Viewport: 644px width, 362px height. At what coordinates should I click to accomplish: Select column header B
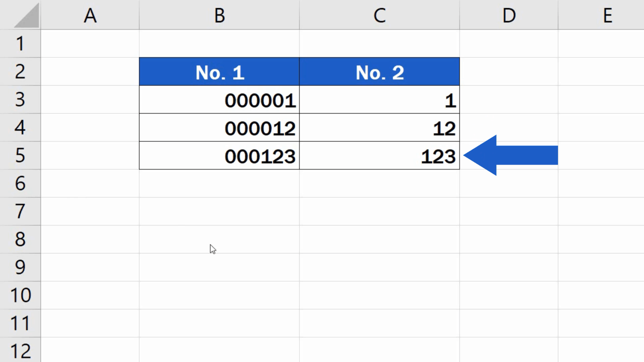(220, 15)
